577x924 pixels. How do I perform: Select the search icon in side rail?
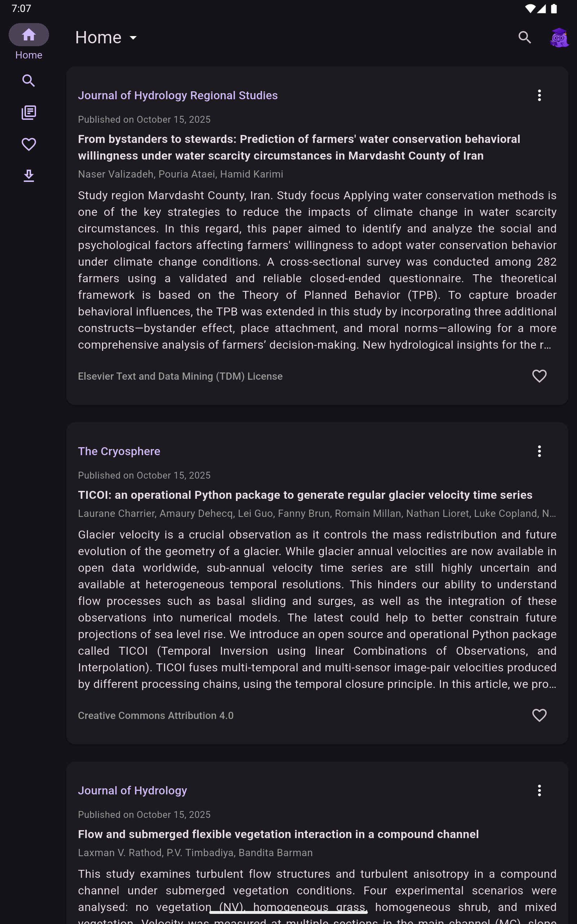tap(28, 80)
